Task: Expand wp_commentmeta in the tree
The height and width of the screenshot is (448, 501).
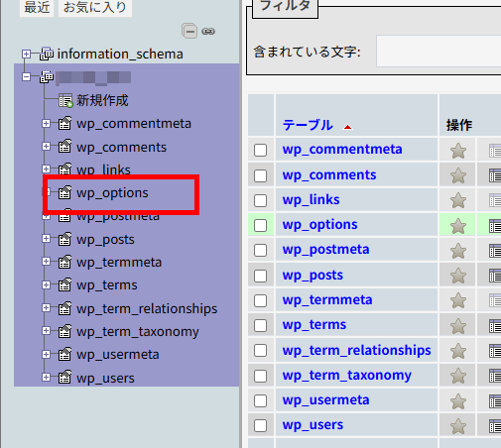Action: point(46,123)
